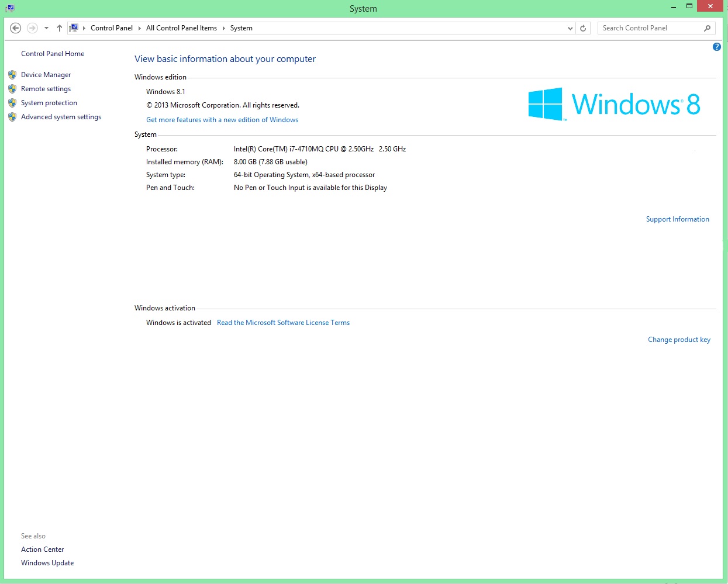Click the System breadcrumb in address bar
This screenshot has width=728, height=584.
click(241, 28)
